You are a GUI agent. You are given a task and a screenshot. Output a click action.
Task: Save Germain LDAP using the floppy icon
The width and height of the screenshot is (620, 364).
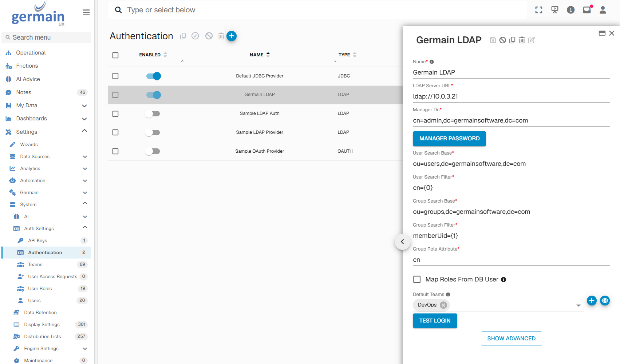coord(493,40)
